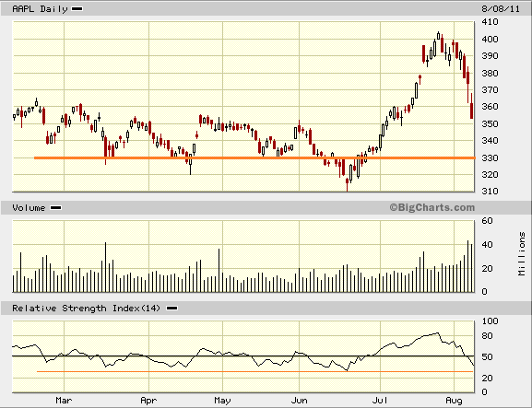Image resolution: width=532 pixels, height=408 pixels.
Task: Click the 'Apr' month label
Action: coord(148,401)
